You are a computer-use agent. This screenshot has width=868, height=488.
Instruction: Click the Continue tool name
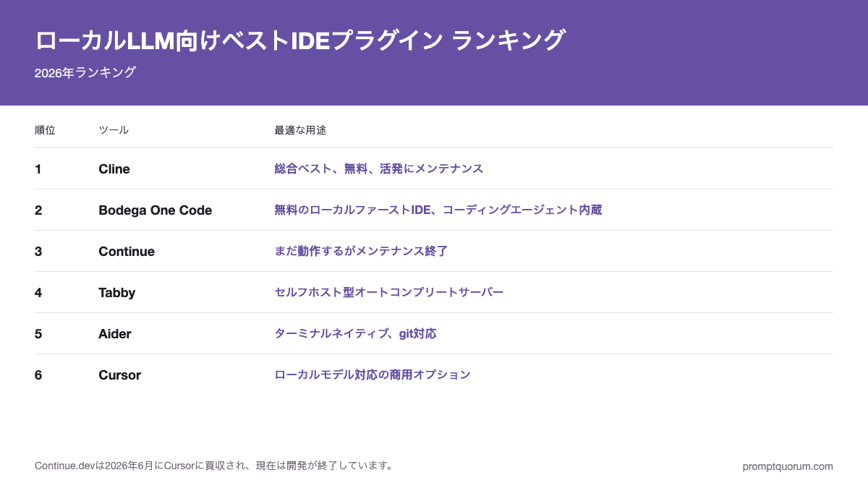tap(127, 251)
